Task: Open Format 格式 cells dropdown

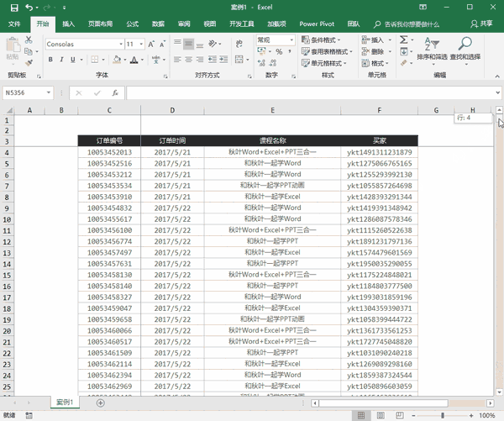Action: click(x=375, y=63)
